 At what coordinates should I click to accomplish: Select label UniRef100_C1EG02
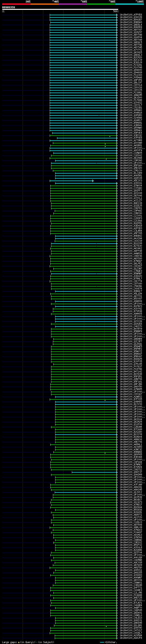coord(131,156)
